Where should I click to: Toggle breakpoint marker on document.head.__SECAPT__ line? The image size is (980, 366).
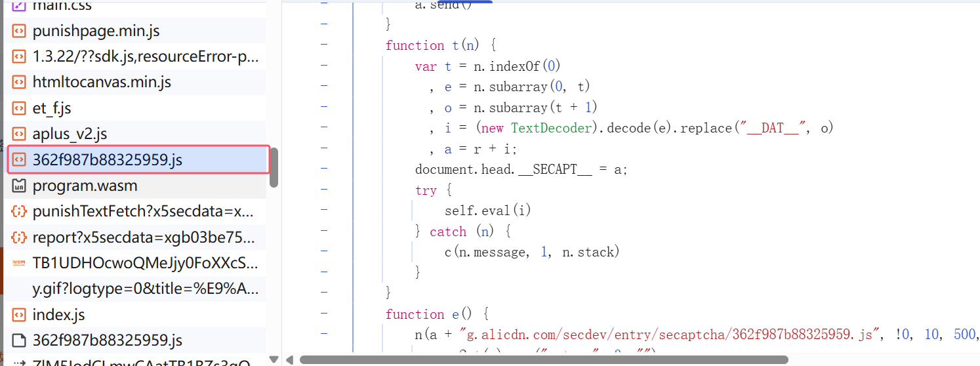[324, 169]
